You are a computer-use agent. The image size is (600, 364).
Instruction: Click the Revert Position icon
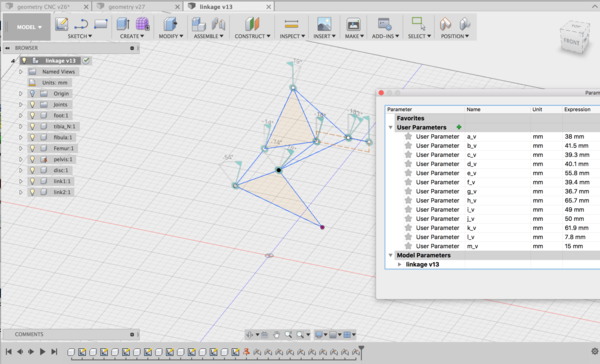coord(465,24)
